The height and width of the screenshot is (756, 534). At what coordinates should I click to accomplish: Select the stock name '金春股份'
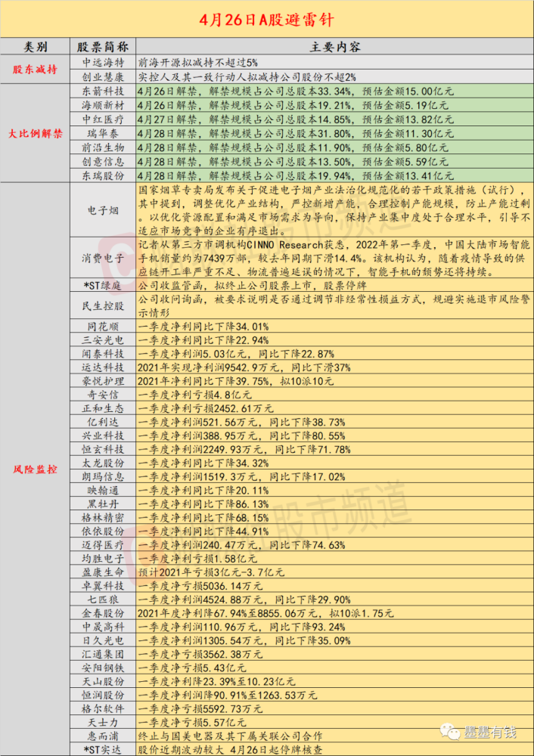click(x=103, y=613)
